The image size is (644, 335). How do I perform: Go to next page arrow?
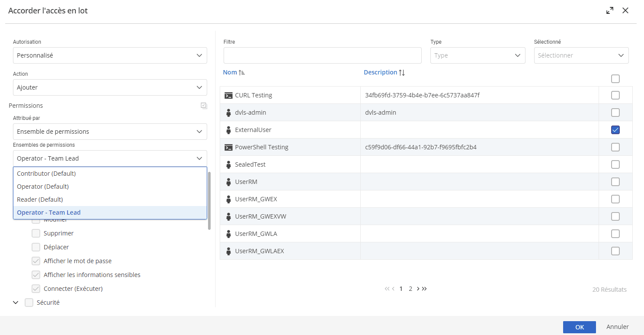click(418, 289)
